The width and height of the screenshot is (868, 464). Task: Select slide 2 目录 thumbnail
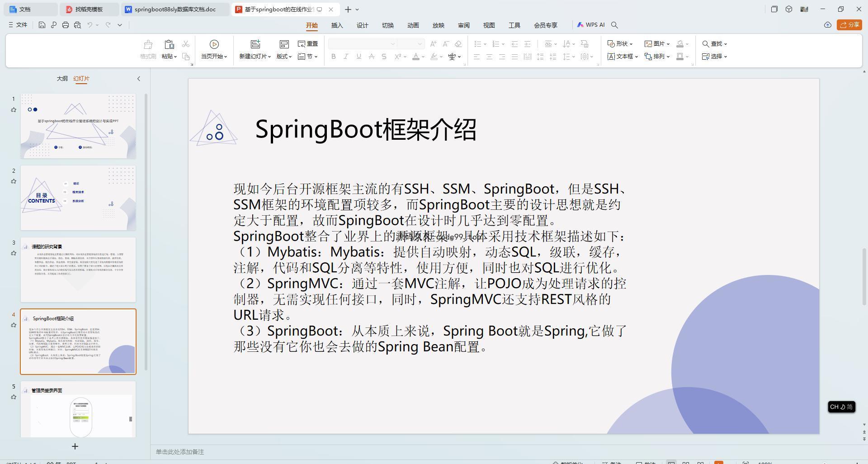pos(78,198)
